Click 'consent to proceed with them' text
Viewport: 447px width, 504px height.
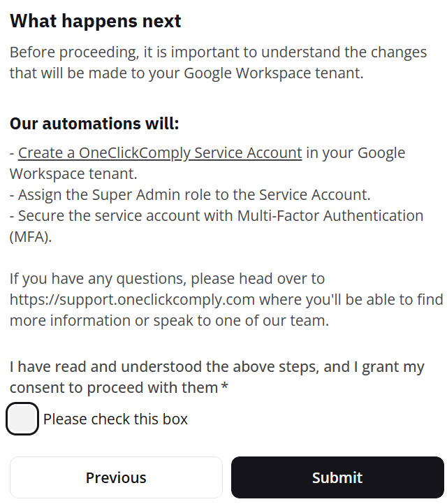(114, 387)
